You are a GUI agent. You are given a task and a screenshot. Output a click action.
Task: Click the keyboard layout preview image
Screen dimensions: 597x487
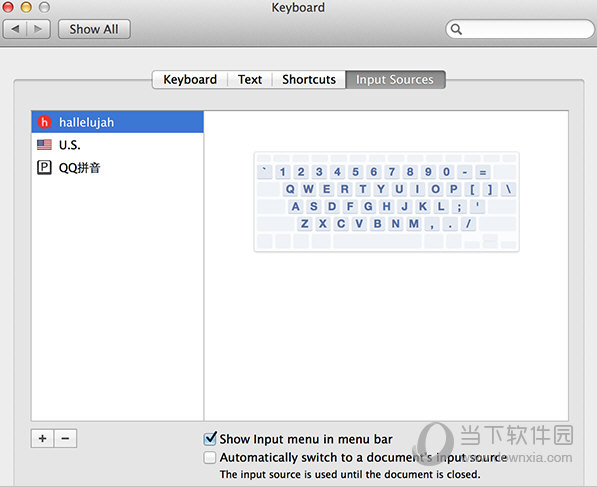(386, 201)
